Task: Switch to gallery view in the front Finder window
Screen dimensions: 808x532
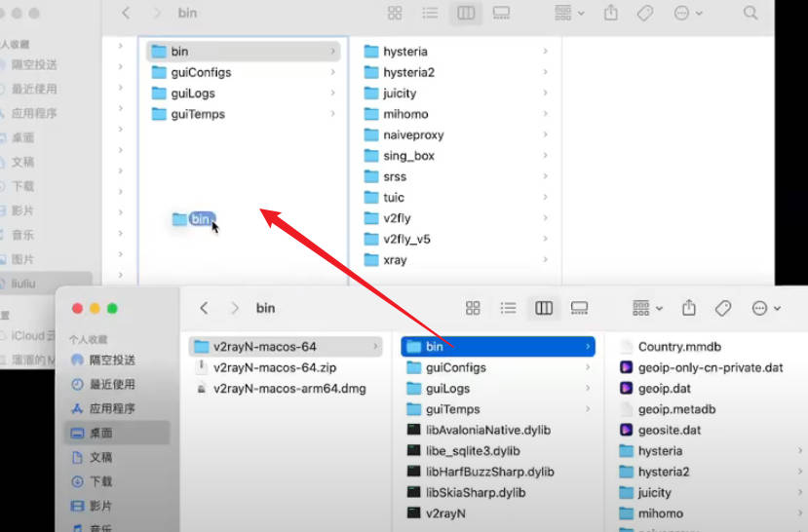Action: 579,308
